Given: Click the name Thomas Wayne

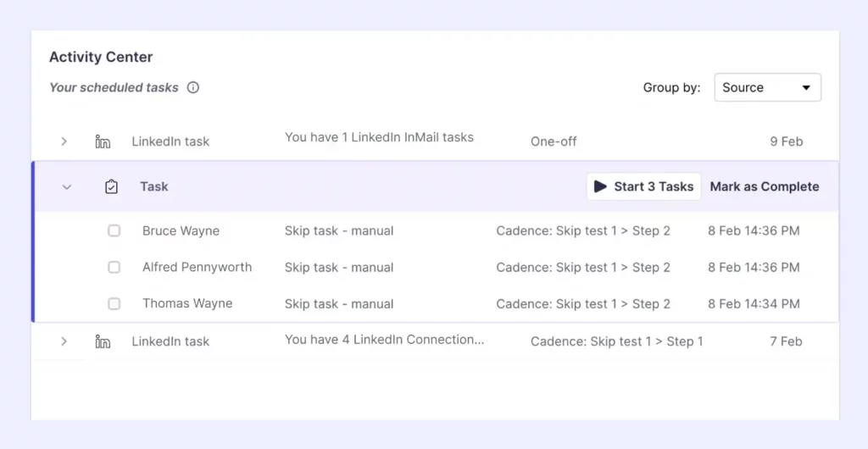Looking at the screenshot, I should [187, 303].
